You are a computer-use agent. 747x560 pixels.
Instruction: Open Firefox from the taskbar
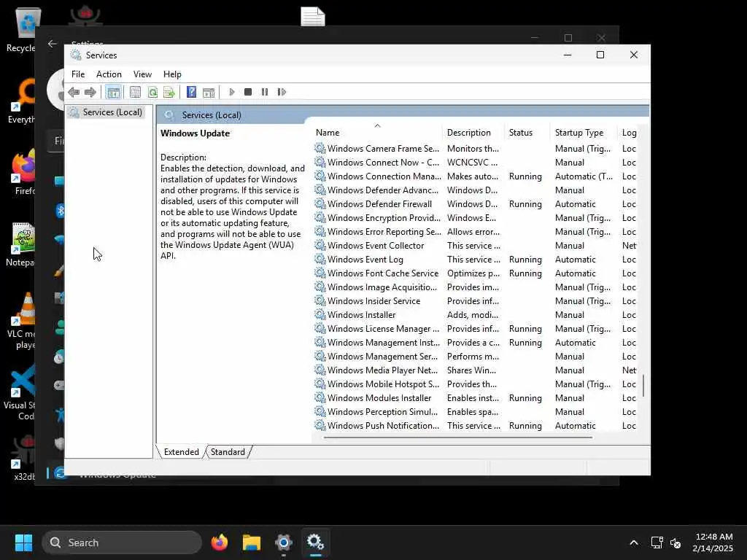tap(220, 542)
